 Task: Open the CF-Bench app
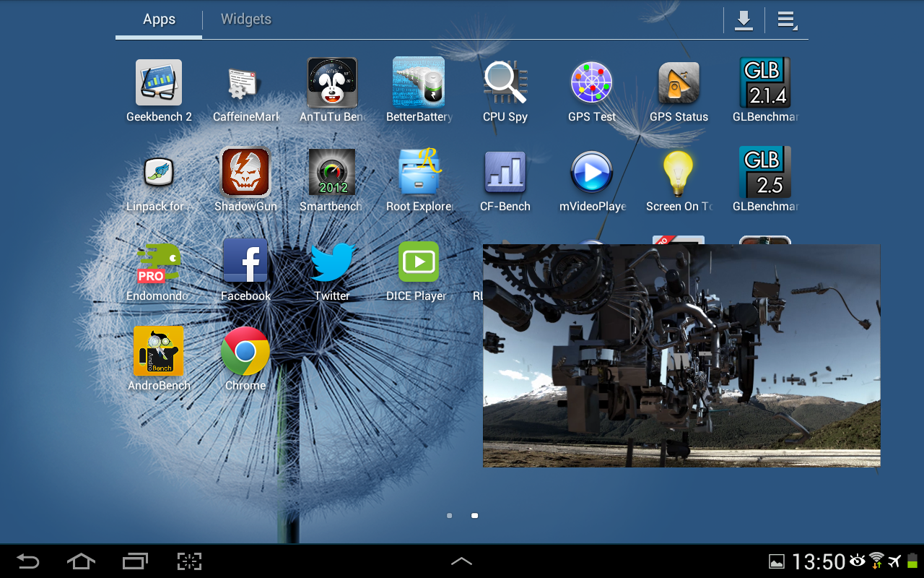click(x=505, y=181)
